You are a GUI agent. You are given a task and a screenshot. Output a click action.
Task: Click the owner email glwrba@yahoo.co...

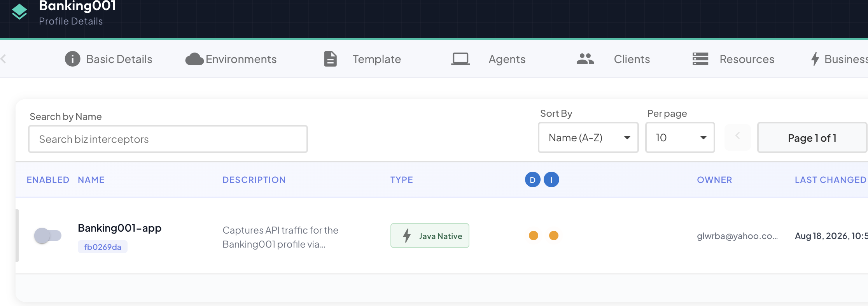[x=737, y=236]
